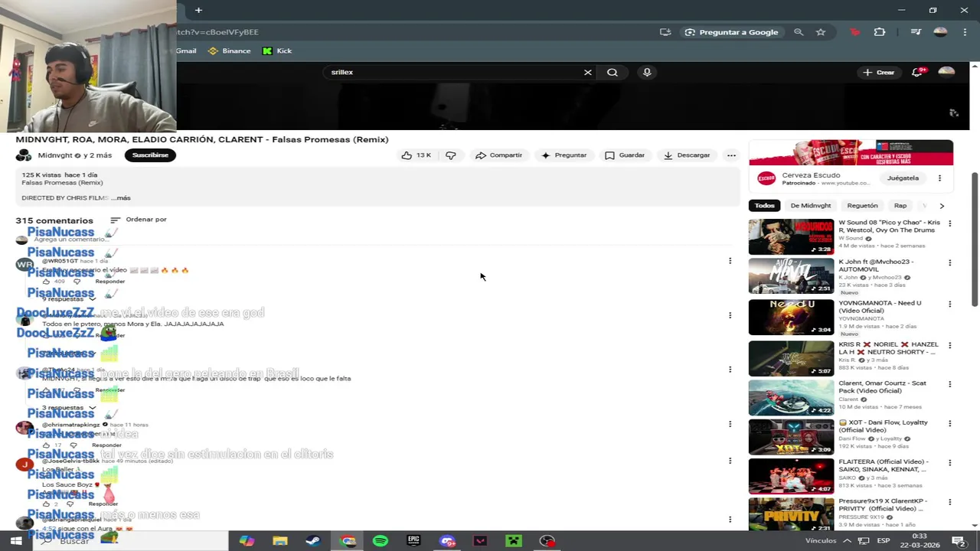The height and width of the screenshot is (551, 980).
Task: Select the De Midnvght filter chip
Action: coord(810,206)
